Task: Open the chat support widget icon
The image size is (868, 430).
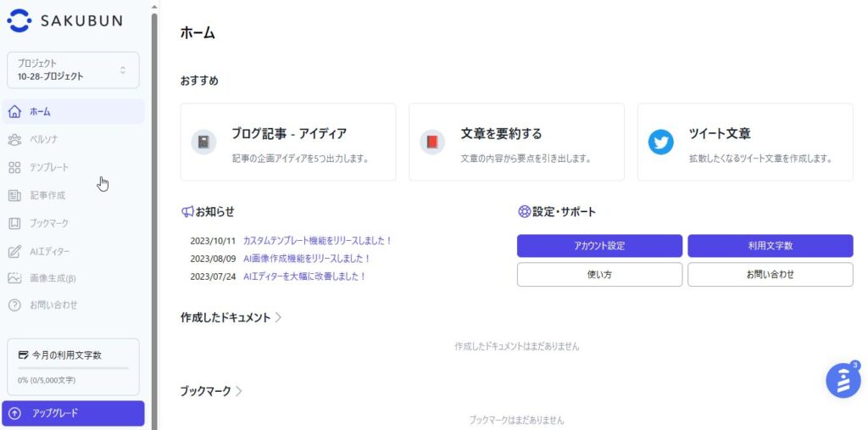Action: pos(843,380)
